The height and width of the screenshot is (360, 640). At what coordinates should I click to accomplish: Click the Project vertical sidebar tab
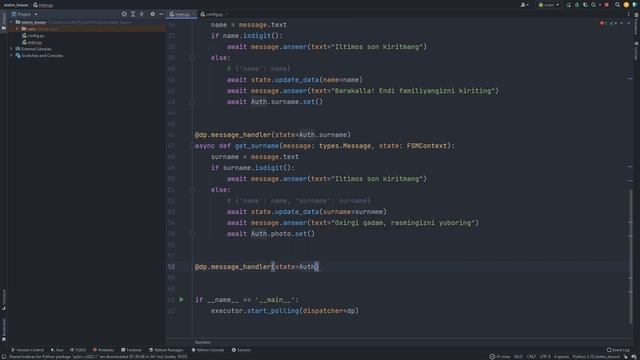tap(4, 21)
